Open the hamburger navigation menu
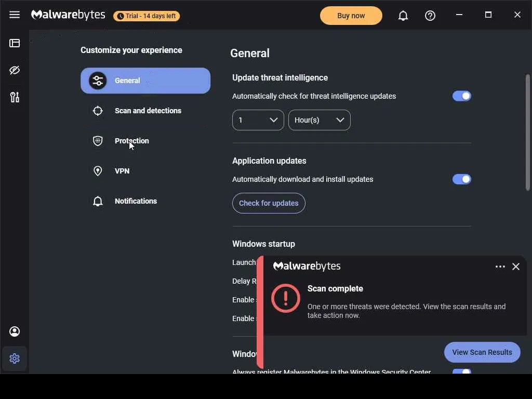This screenshot has height=399, width=532. click(15, 15)
